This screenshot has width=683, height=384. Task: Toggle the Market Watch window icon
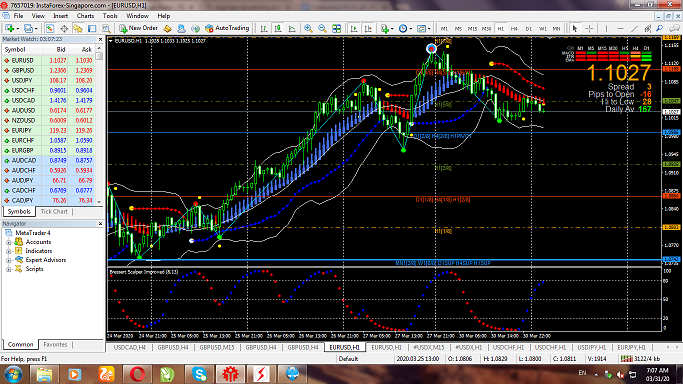50,28
